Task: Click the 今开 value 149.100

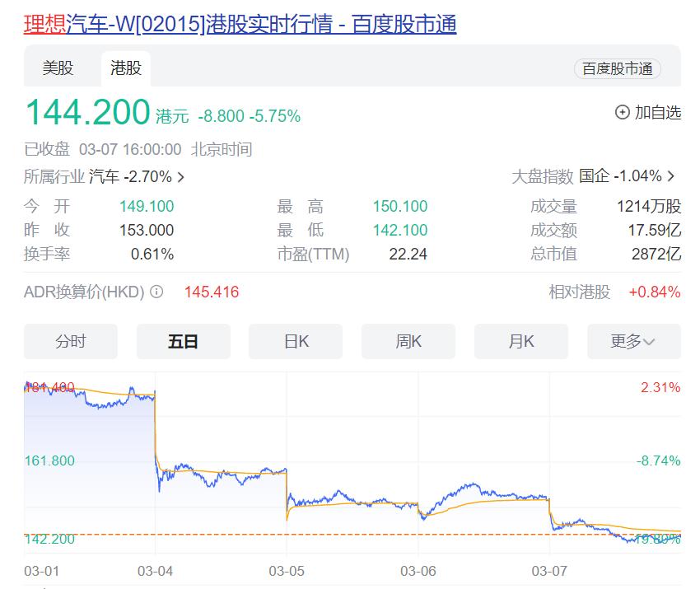Action: [x=147, y=206]
